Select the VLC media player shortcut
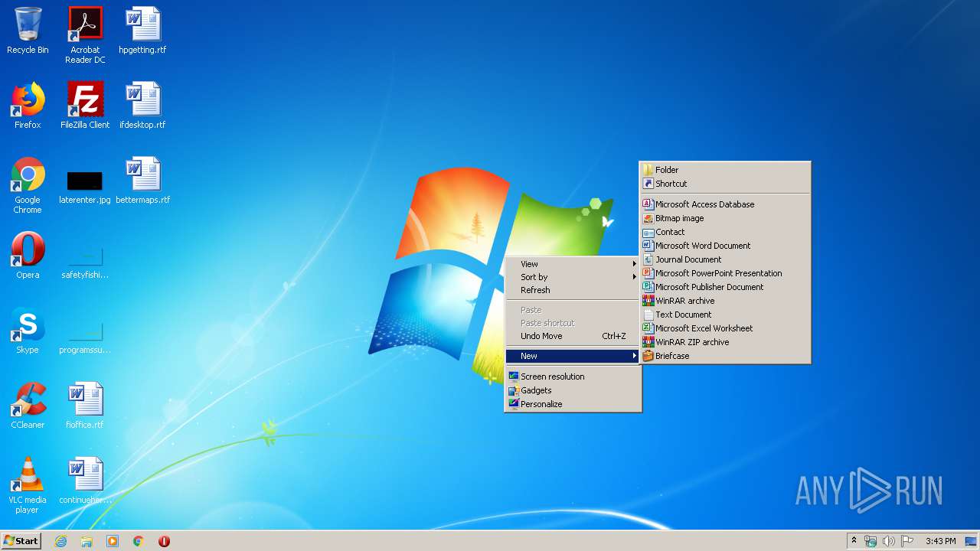Viewport: 980px width, 551px height. 28,485
